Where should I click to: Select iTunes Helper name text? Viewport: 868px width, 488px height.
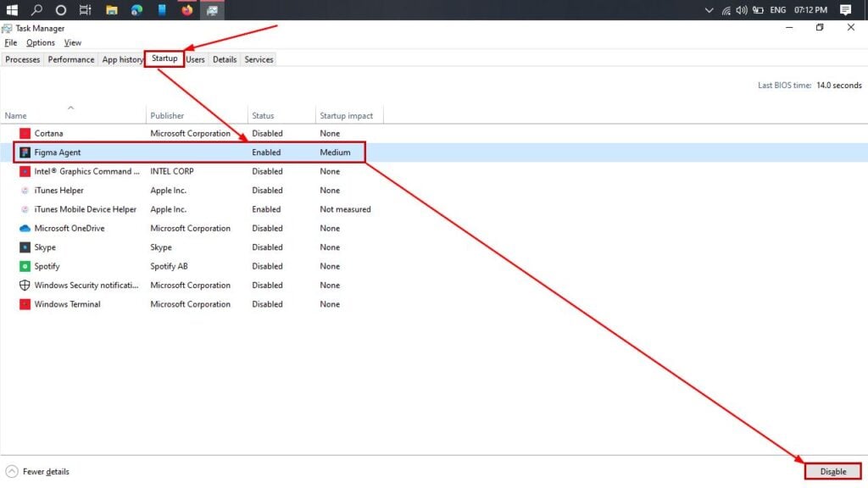tap(58, 191)
